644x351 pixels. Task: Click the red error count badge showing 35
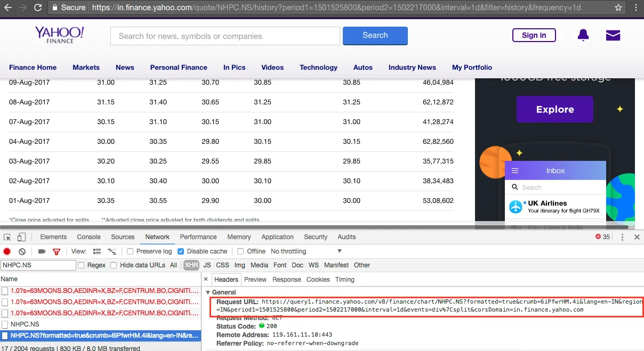coord(602,237)
